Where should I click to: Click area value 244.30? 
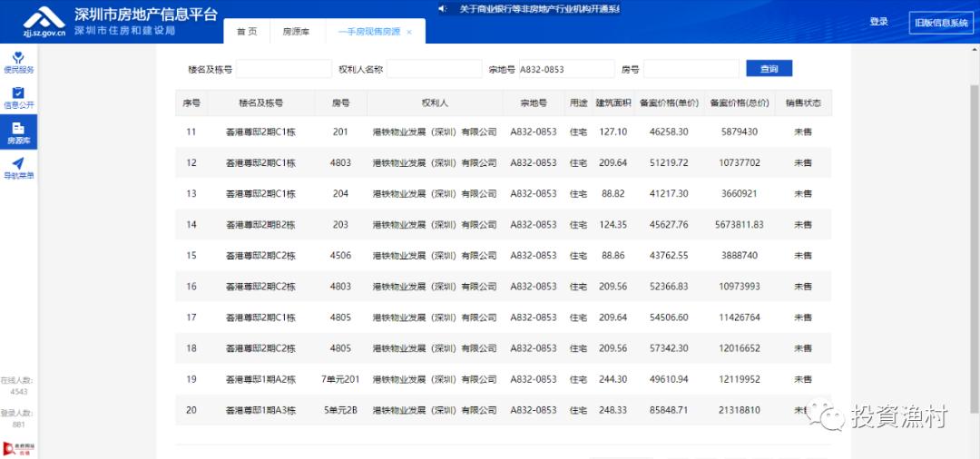pyautogui.click(x=613, y=379)
